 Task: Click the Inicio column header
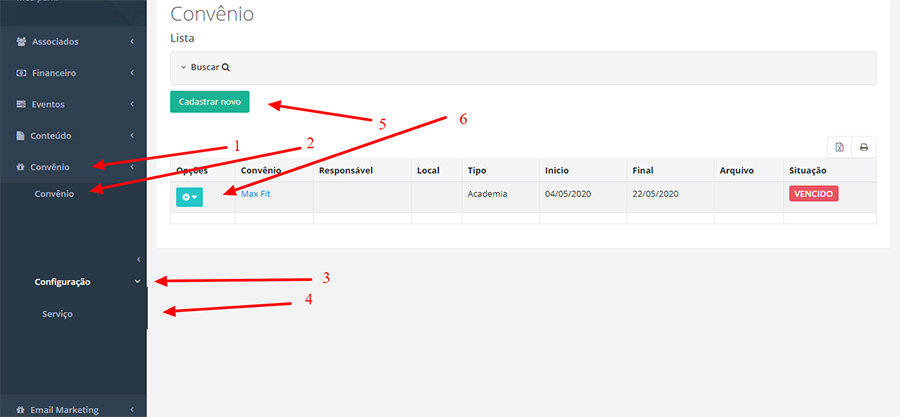(x=556, y=171)
